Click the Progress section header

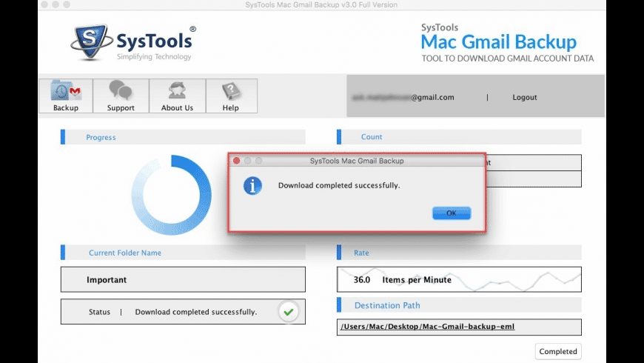[183, 137]
